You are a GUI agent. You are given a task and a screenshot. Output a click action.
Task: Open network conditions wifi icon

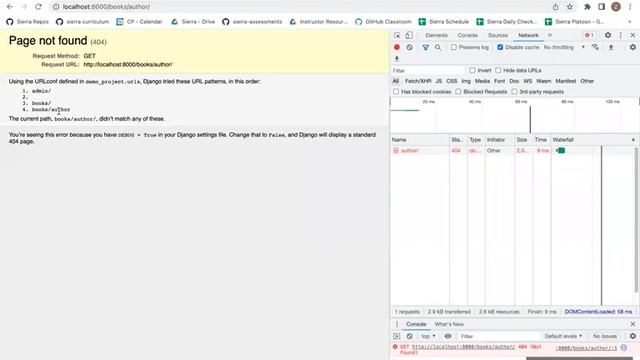tap(595, 47)
